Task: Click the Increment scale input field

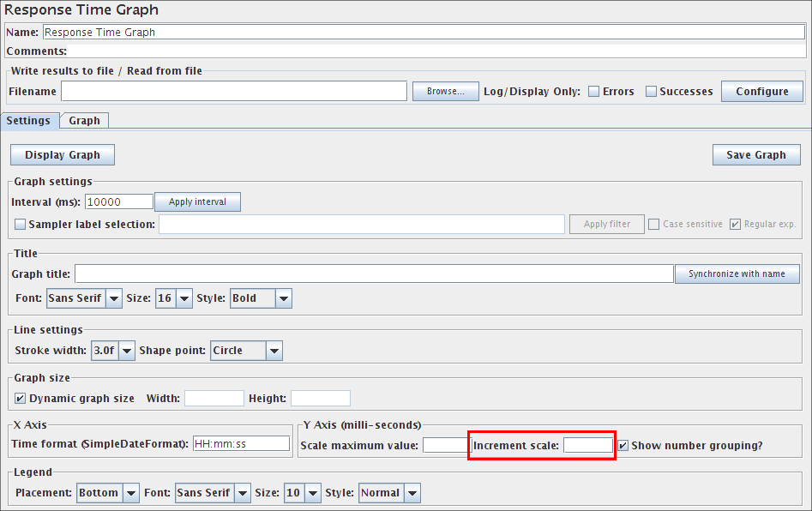Action: 587,446
